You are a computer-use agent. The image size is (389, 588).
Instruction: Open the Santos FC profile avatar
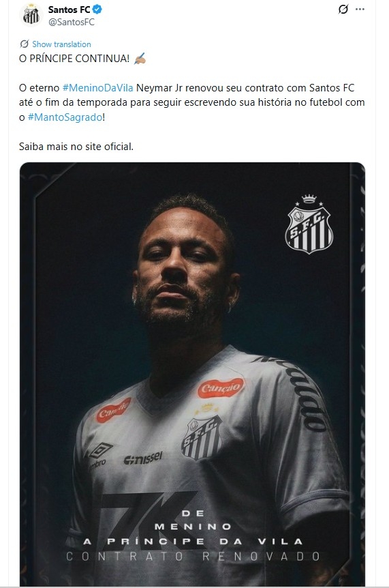click(31, 16)
